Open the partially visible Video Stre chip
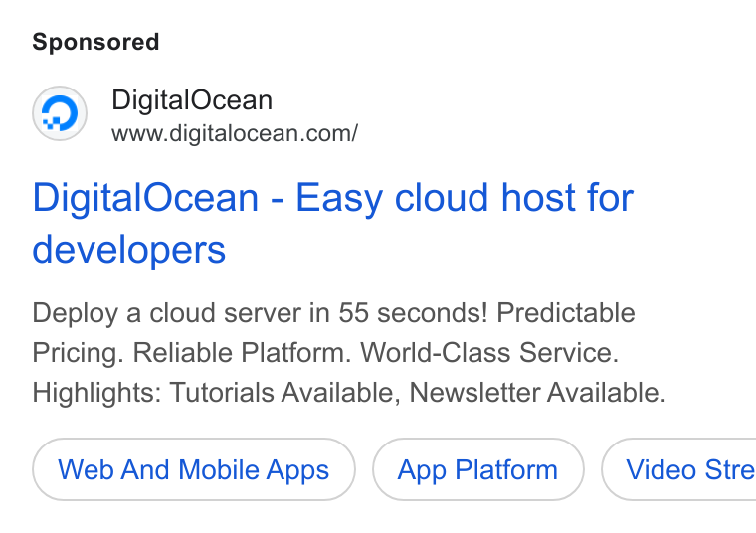756x533 pixels. click(678, 469)
